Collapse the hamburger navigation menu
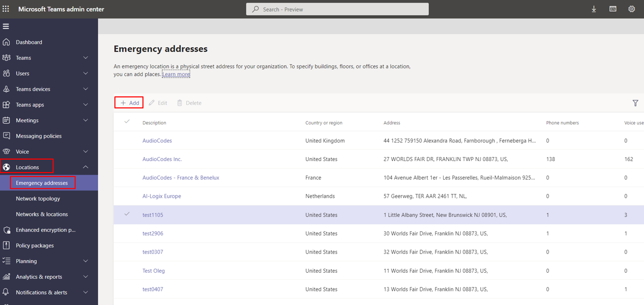 click(6, 26)
